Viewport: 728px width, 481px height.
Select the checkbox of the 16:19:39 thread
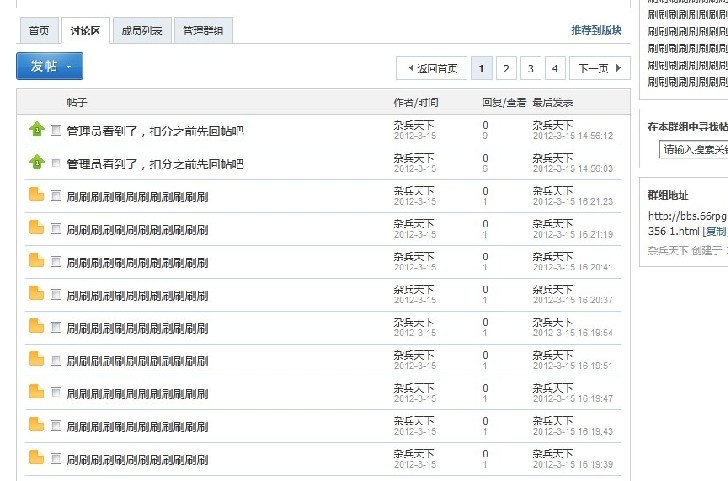point(56,459)
